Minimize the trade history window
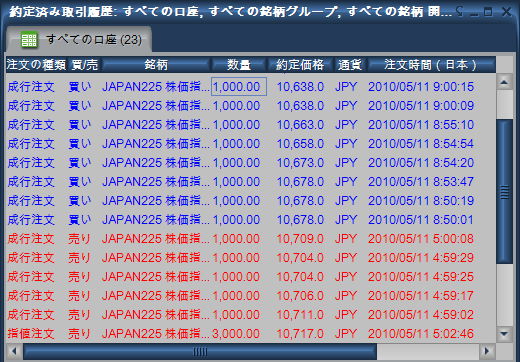Viewport: 520px width, 362px height. tap(474, 12)
